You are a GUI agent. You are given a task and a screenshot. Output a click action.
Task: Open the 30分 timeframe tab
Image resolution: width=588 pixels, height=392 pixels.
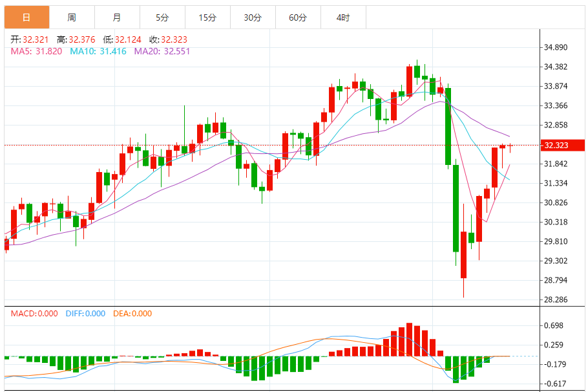click(x=253, y=17)
